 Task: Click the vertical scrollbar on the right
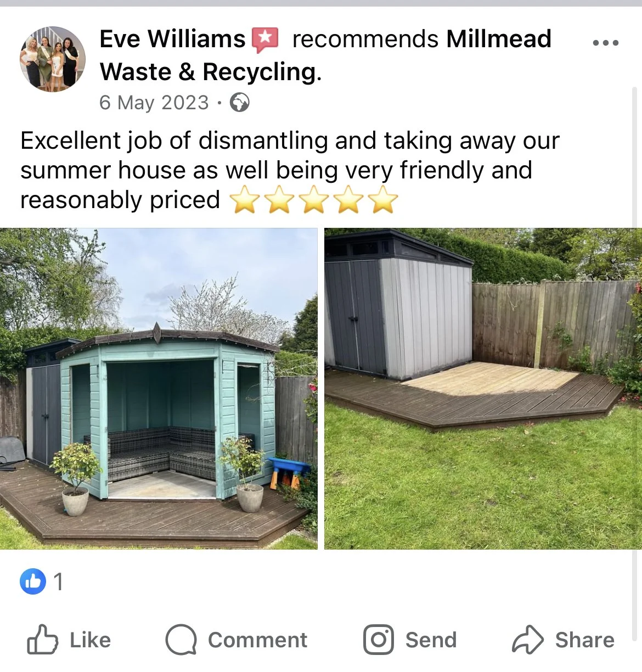click(x=635, y=362)
